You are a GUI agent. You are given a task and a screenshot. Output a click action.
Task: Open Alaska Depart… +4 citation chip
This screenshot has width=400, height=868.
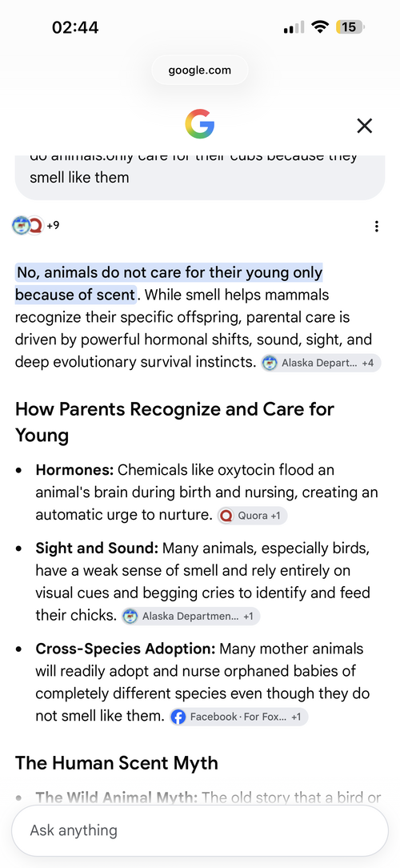(x=321, y=364)
